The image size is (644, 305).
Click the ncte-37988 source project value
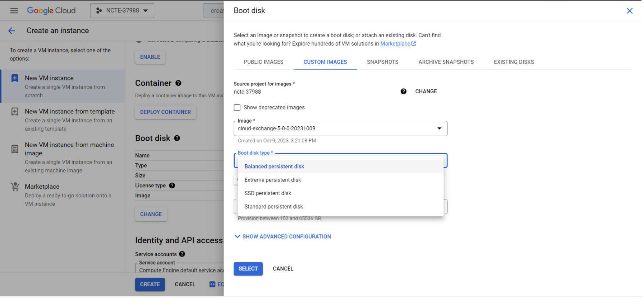click(247, 92)
